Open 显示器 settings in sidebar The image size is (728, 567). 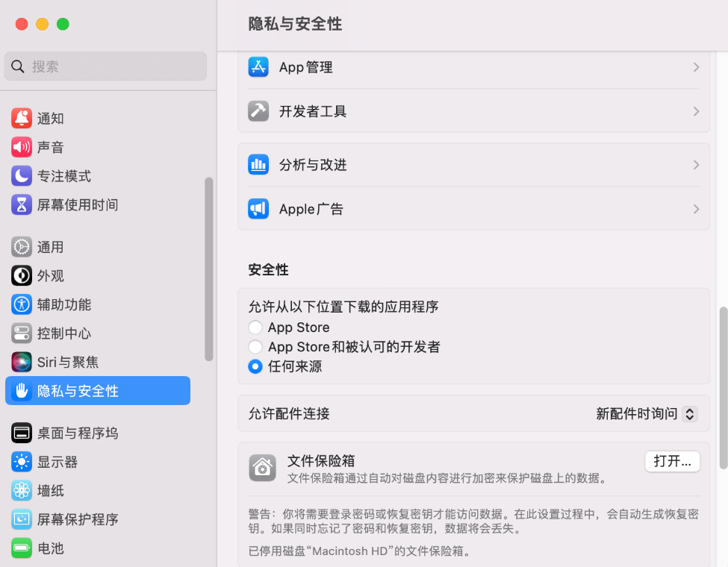[57, 462]
